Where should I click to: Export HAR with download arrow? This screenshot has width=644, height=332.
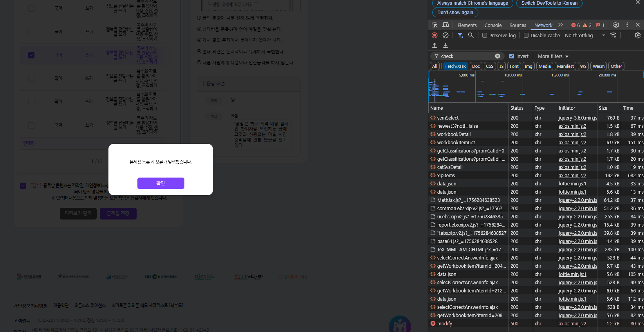[x=446, y=45]
